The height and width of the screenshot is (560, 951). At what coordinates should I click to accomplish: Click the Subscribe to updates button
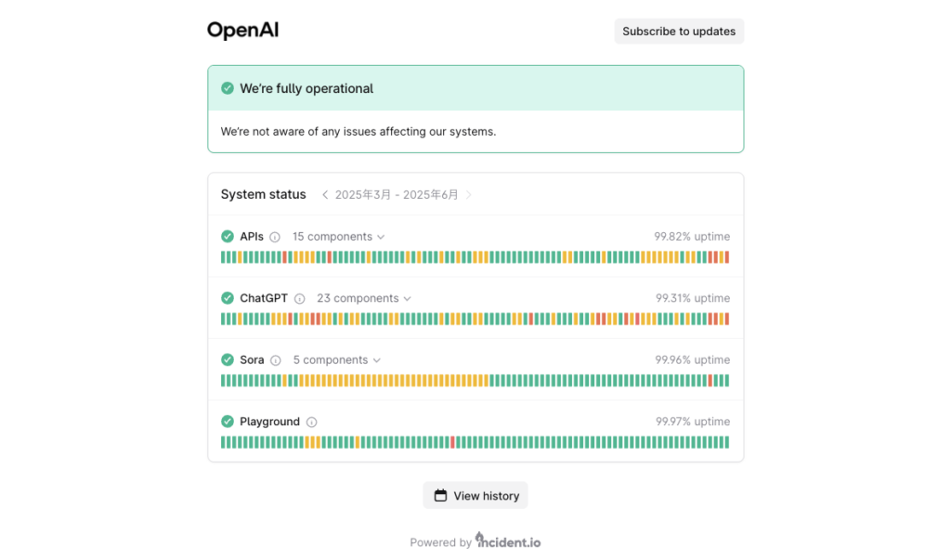click(x=679, y=32)
